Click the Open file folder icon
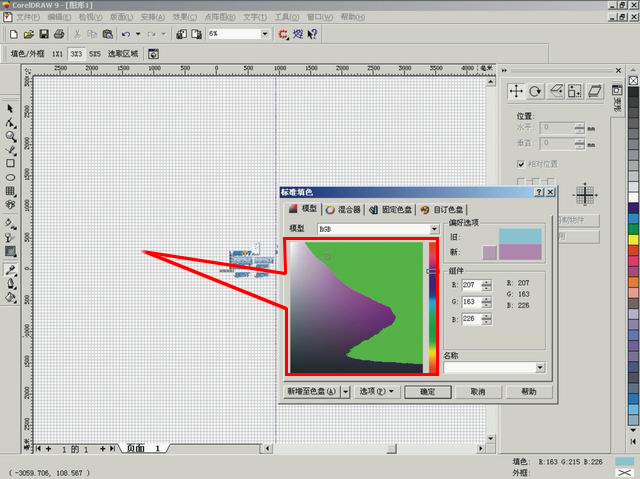The image size is (640, 479). click(x=29, y=34)
